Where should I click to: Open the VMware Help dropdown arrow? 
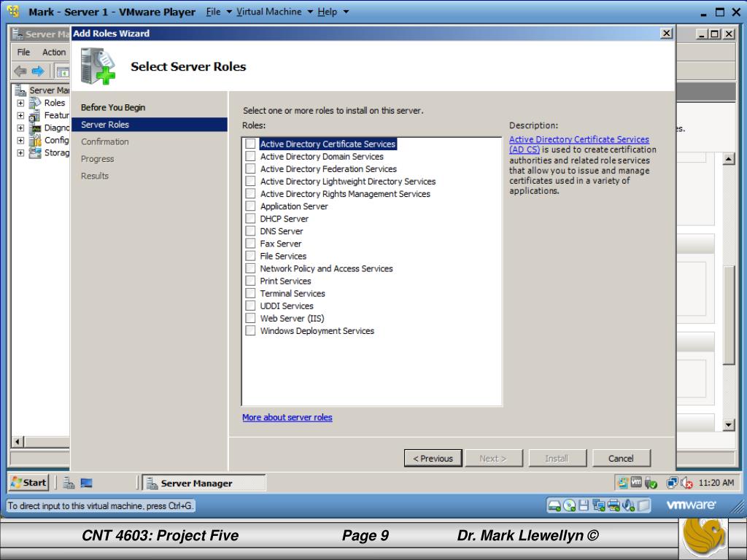tap(346, 12)
